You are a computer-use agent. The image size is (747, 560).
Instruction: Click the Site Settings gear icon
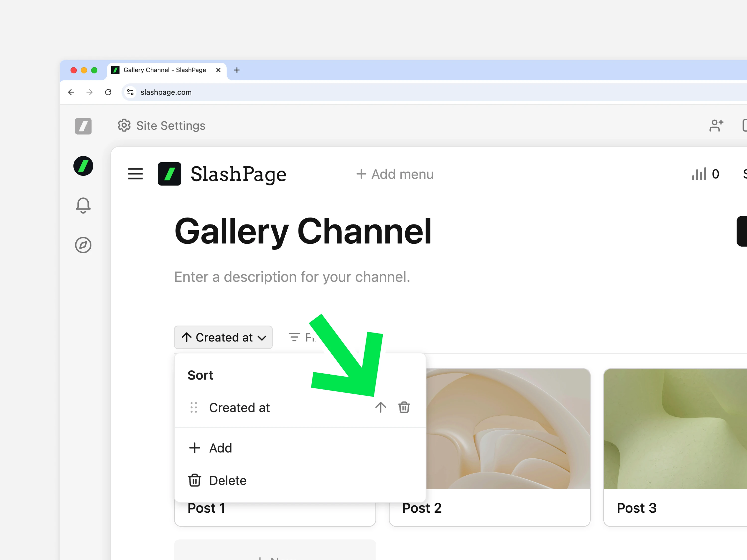tap(124, 125)
